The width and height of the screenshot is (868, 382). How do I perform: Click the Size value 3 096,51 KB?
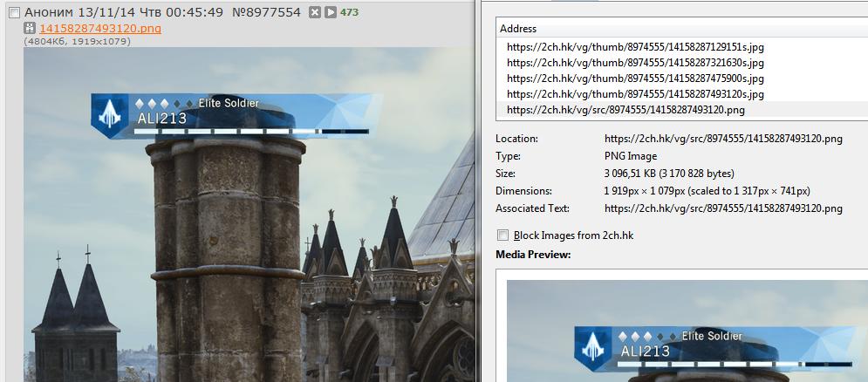pyautogui.click(x=669, y=174)
